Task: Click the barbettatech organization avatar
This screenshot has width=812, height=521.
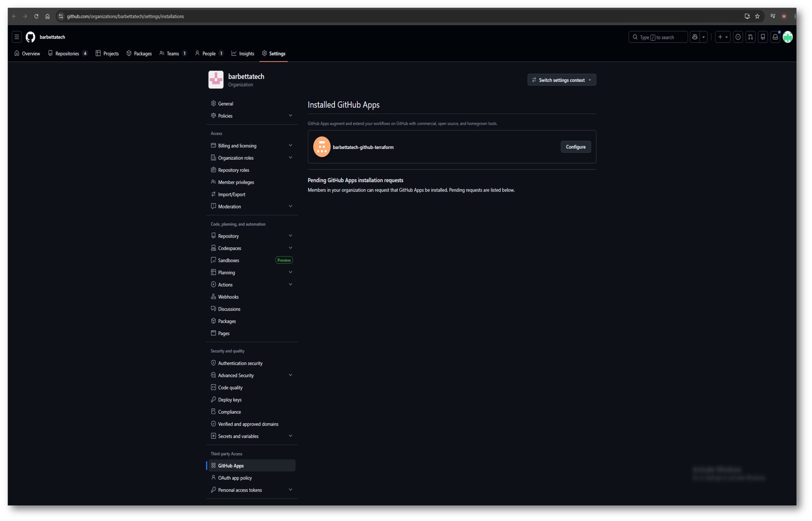Action: click(x=216, y=79)
